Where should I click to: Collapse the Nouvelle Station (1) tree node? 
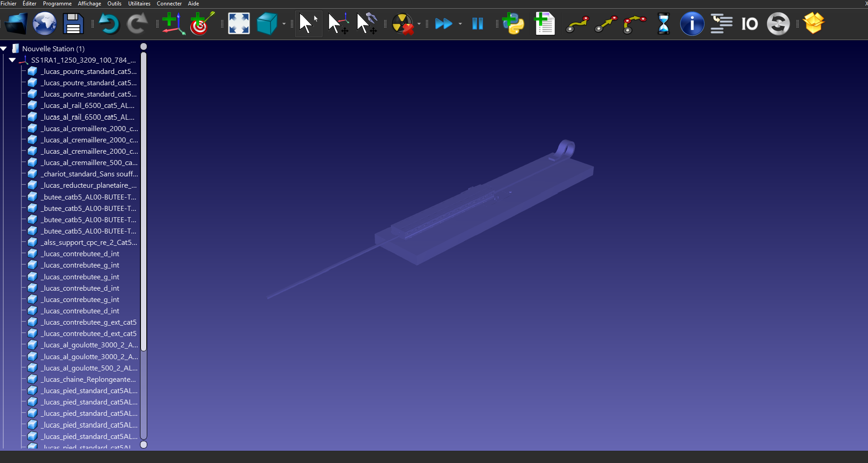[4, 49]
